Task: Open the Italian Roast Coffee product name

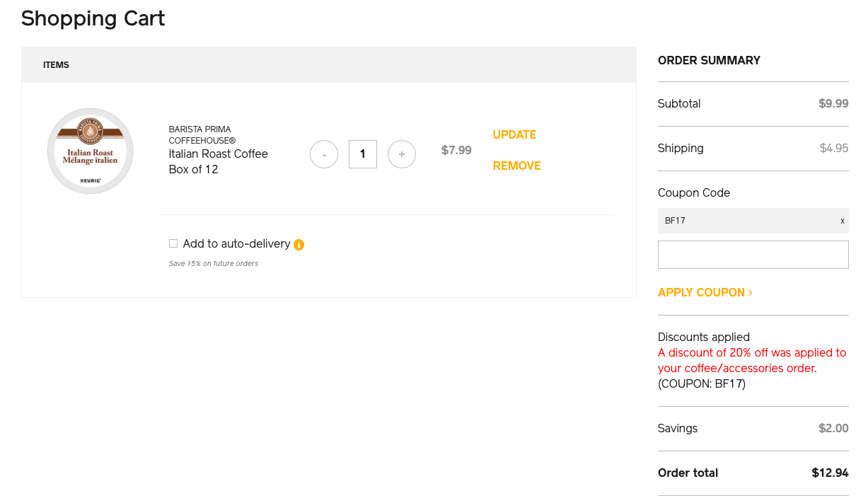Action: point(219,154)
